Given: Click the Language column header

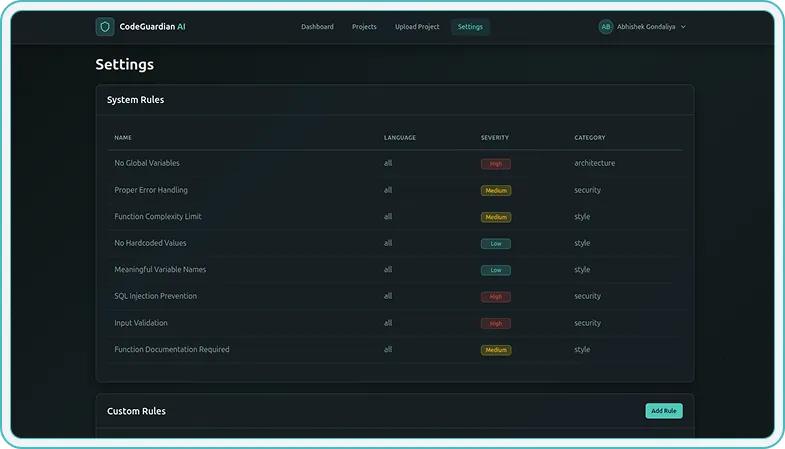Looking at the screenshot, I should 400,137.
